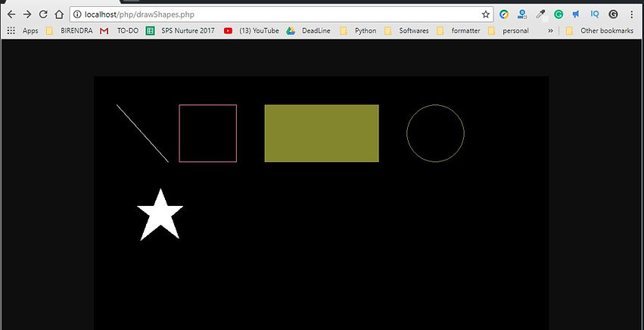Open the BIRENDRA bookmarks folder
The height and width of the screenshot is (330, 644).
70,31
